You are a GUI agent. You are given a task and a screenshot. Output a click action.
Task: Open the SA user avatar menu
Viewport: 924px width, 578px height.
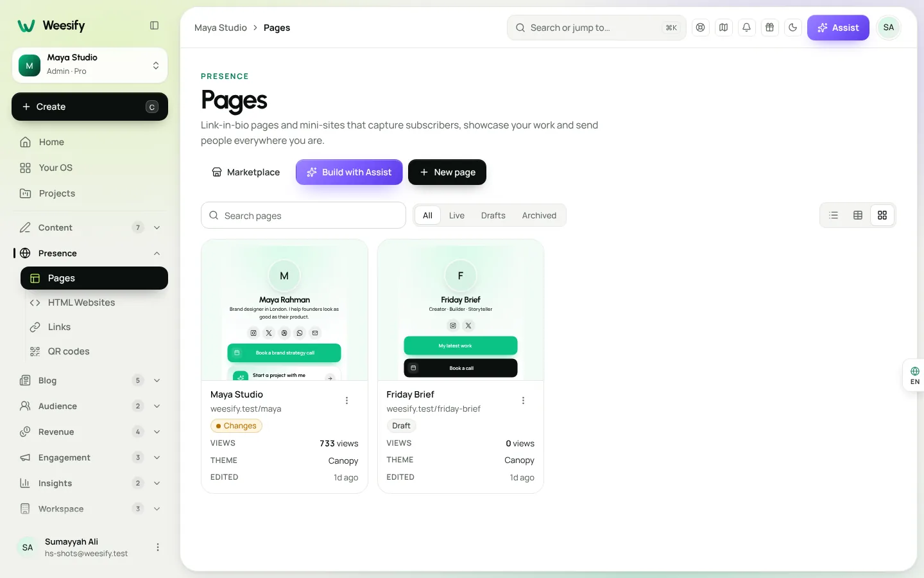click(x=889, y=28)
